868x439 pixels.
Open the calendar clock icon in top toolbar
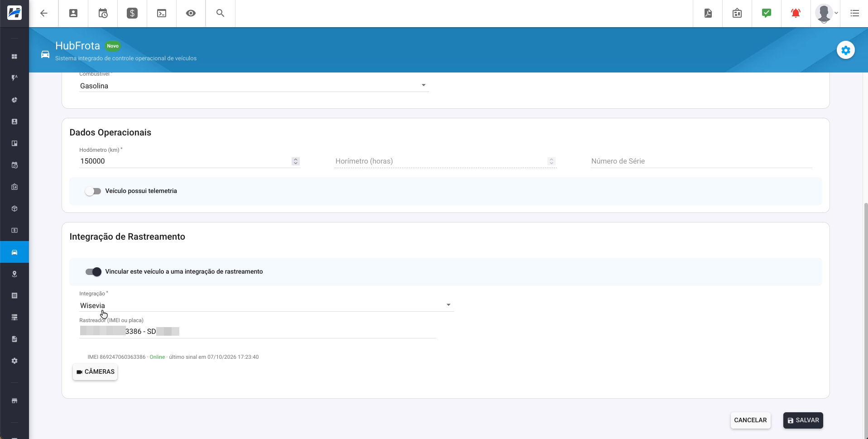[x=103, y=13]
